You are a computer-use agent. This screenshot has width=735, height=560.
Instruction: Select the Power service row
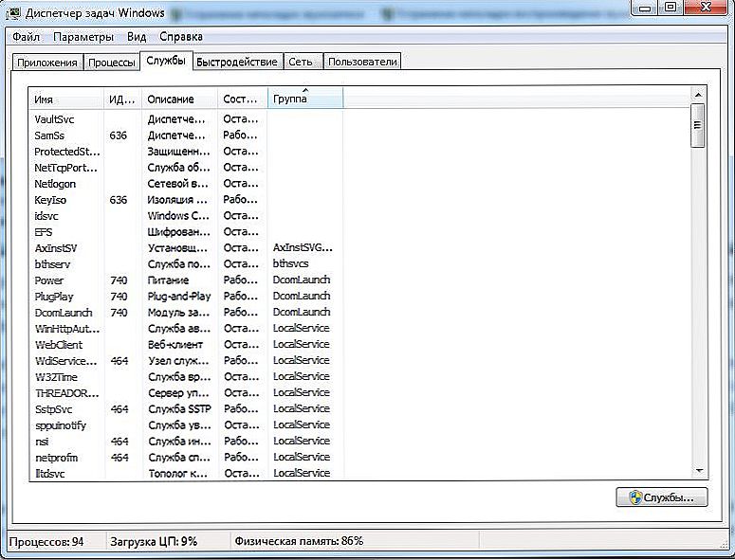click(186, 280)
